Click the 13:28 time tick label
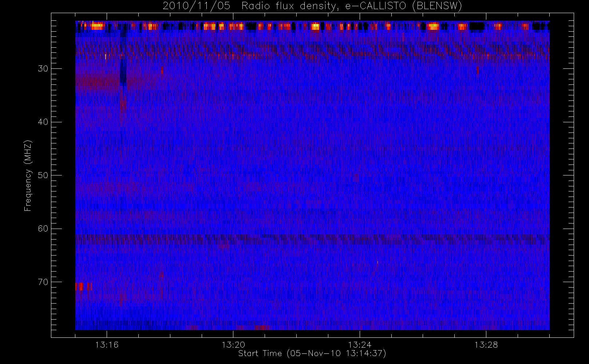 [x=486, y=345]
